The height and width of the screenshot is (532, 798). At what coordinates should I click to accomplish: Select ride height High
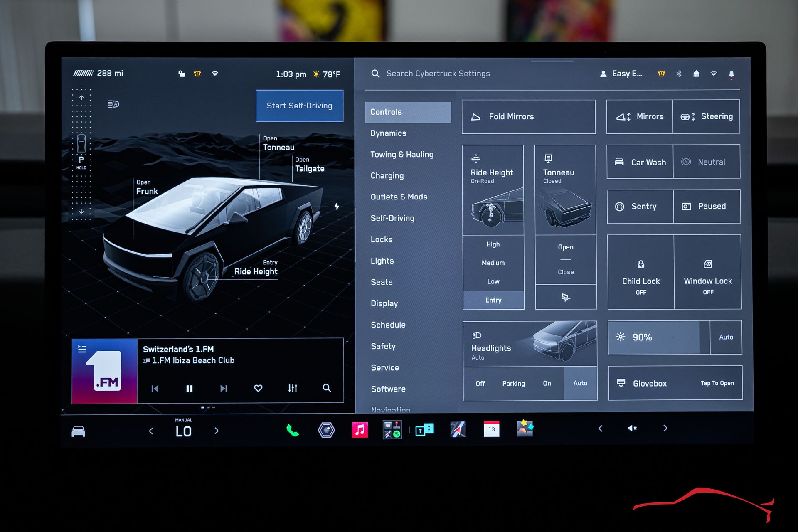coord(493,244)
